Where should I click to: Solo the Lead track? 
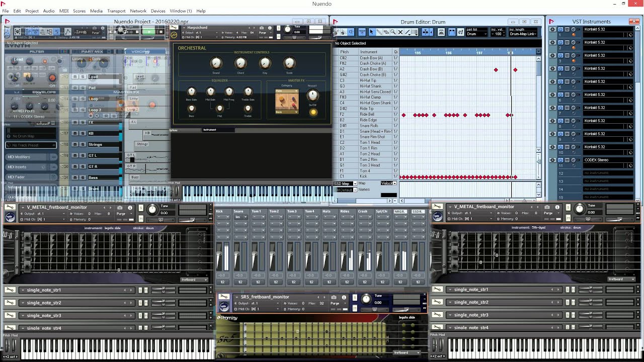click(x=83, y=77)
